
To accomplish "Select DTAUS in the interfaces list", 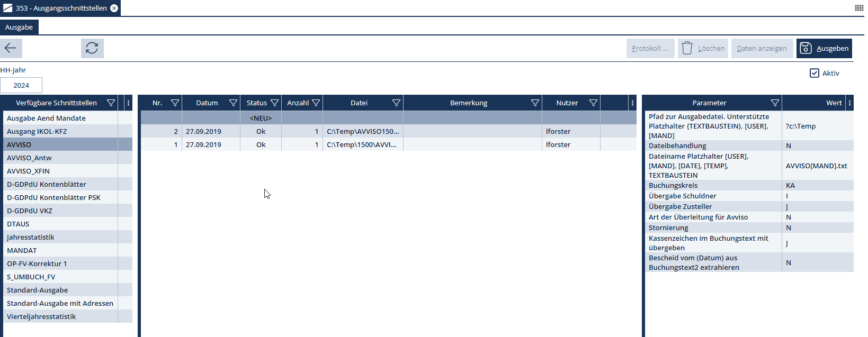I will 18,224.
